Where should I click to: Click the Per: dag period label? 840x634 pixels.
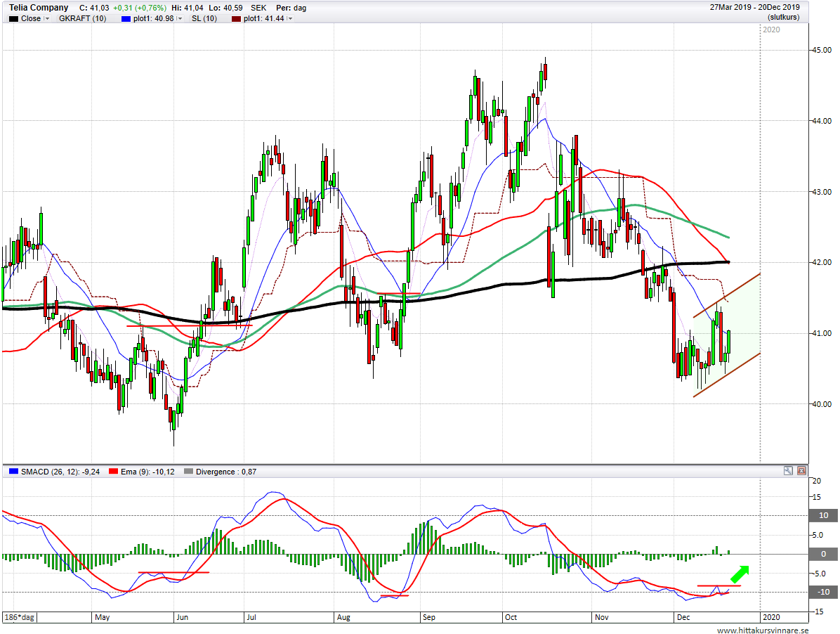click(291, 8)
